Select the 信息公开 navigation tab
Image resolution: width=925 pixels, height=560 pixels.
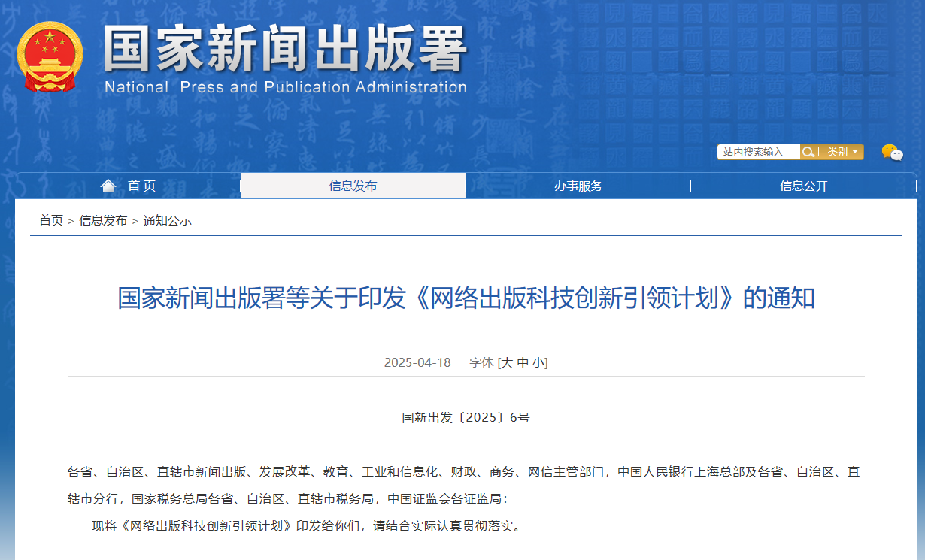(x=803, y=186)
